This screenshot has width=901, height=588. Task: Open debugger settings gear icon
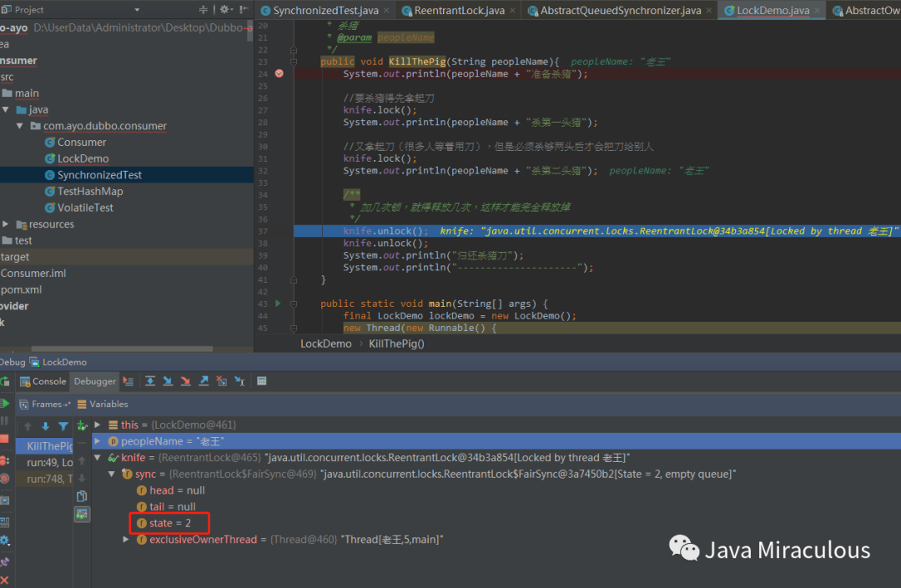pyautogui.click(x=5, y=540)
